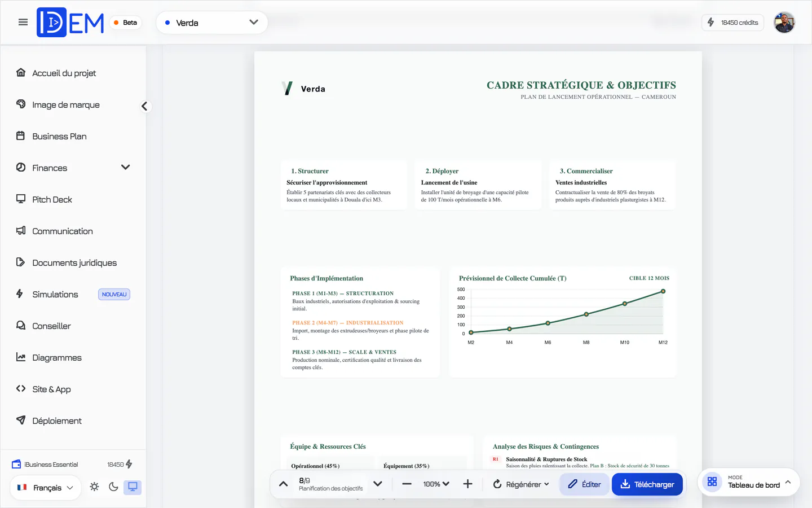Click the Éditer button

tap(584, 484)
